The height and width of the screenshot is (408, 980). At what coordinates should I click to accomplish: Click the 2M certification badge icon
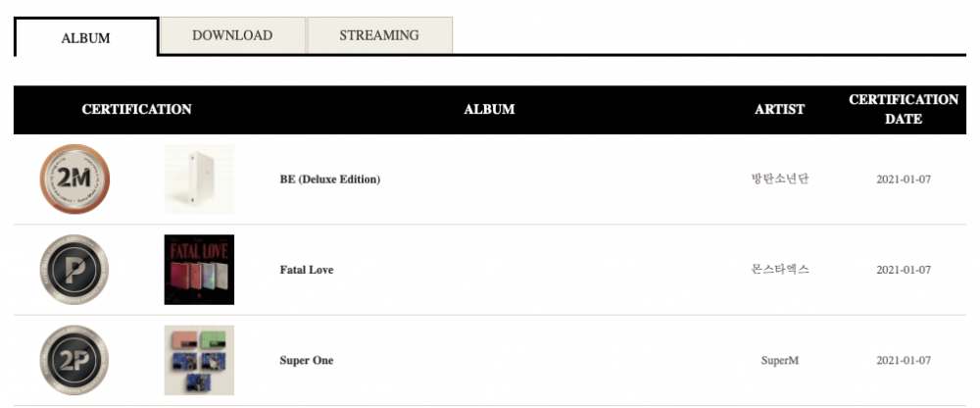point(74,178)
